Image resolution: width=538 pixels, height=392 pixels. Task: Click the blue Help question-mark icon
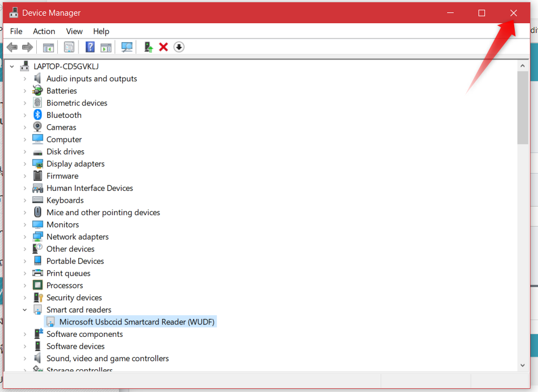[x=90, y=47]
